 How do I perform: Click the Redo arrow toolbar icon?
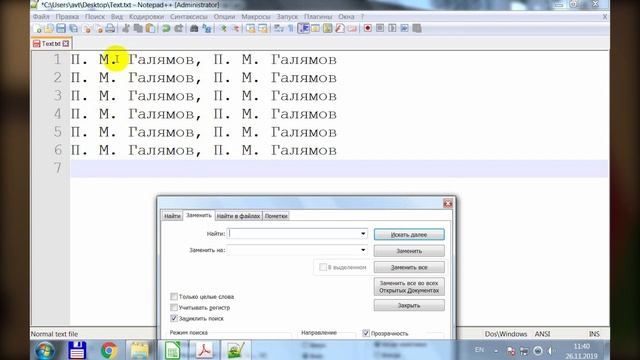[x=178, y=29]
